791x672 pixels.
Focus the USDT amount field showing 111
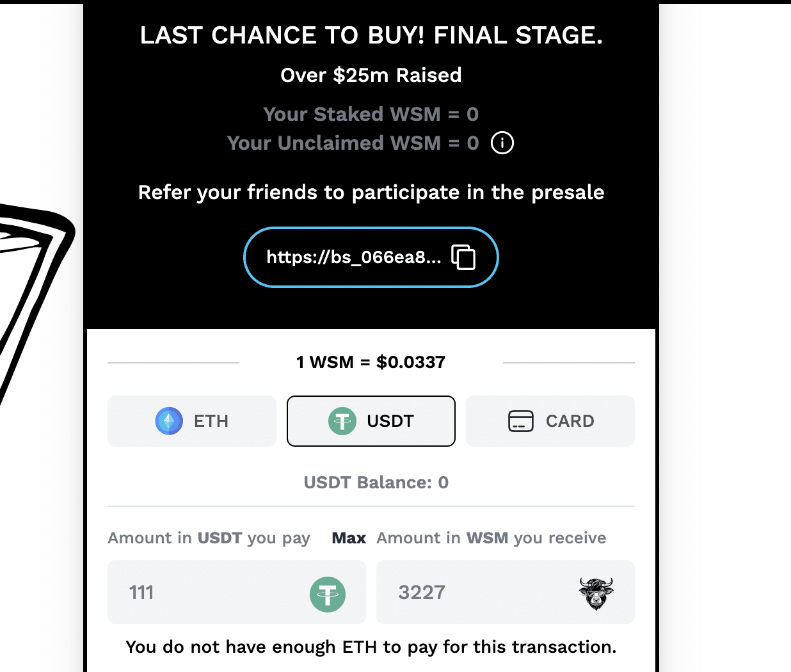237,592
